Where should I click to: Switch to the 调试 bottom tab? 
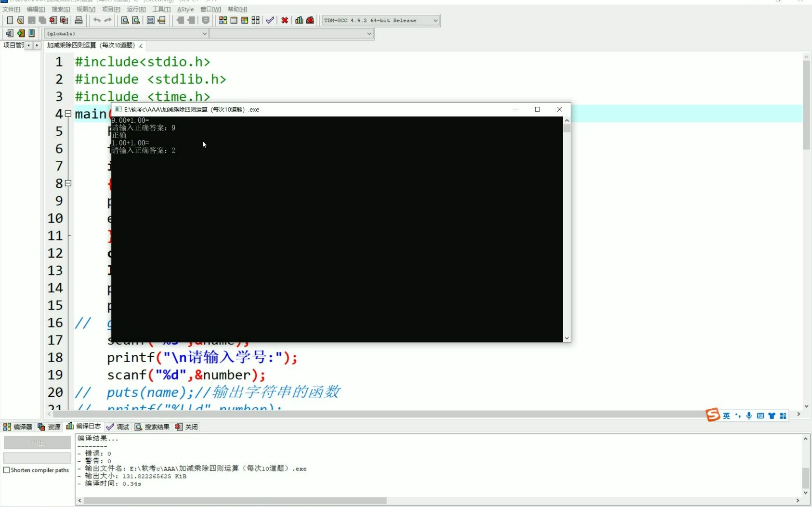118,427
